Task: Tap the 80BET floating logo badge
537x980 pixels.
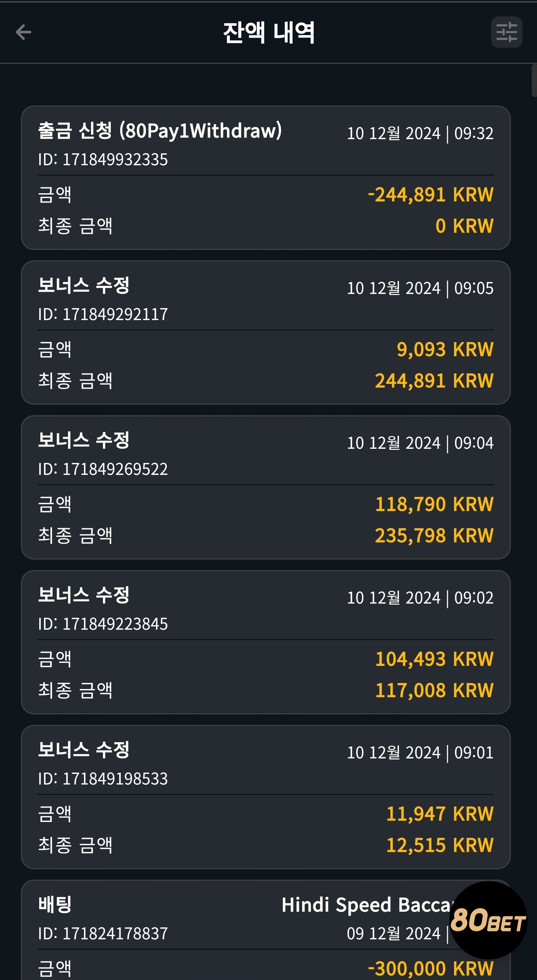Action: 488,920
